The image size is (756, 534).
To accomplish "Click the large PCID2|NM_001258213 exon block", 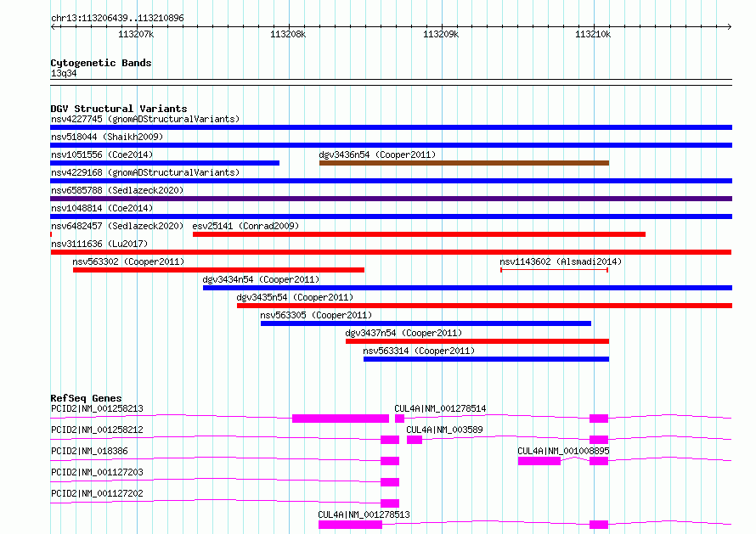I will (x=341, y=419).
